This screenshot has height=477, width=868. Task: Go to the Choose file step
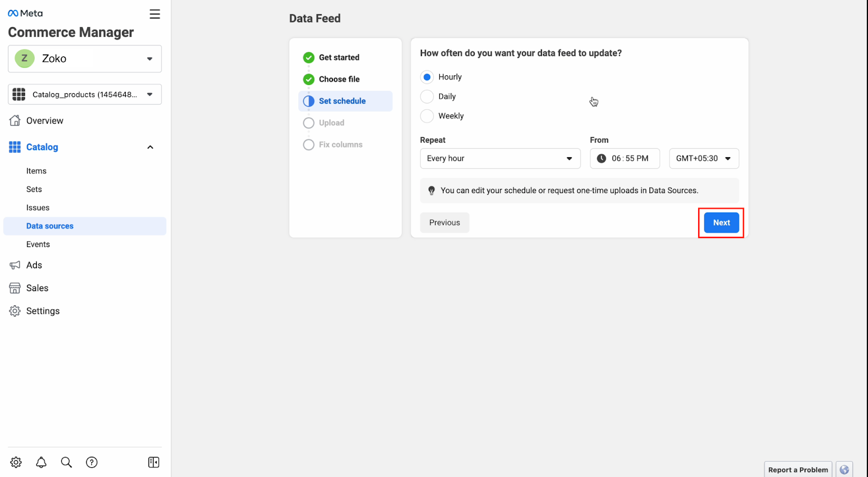click(339, 79)
